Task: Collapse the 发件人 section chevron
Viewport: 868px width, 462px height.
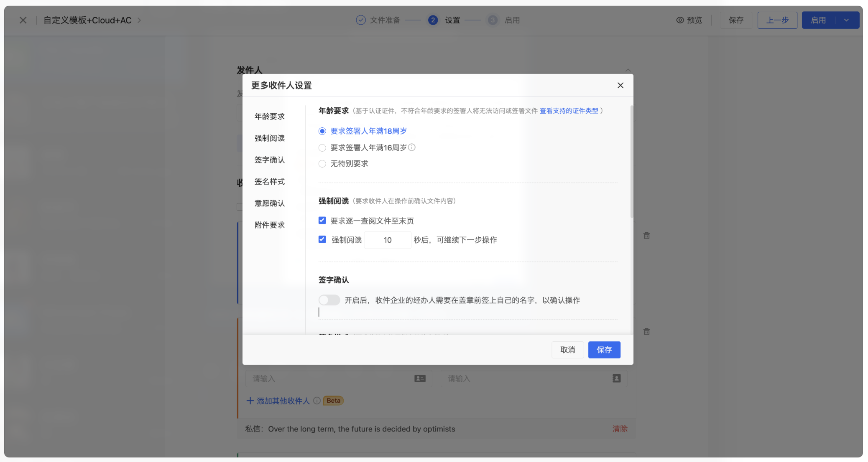Action: [x=628, y=70]
